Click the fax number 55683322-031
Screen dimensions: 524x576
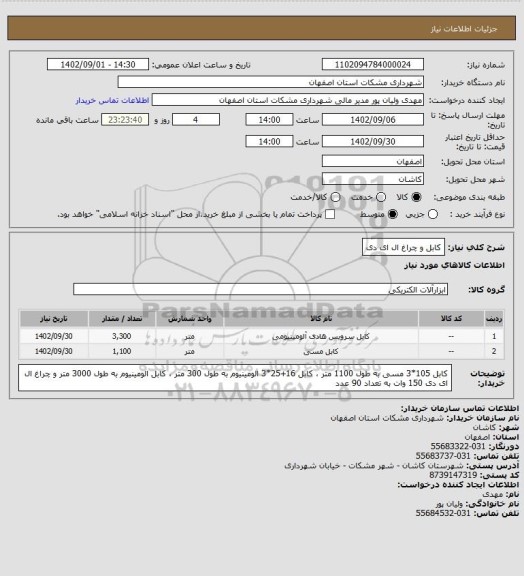tap(458, 446)
